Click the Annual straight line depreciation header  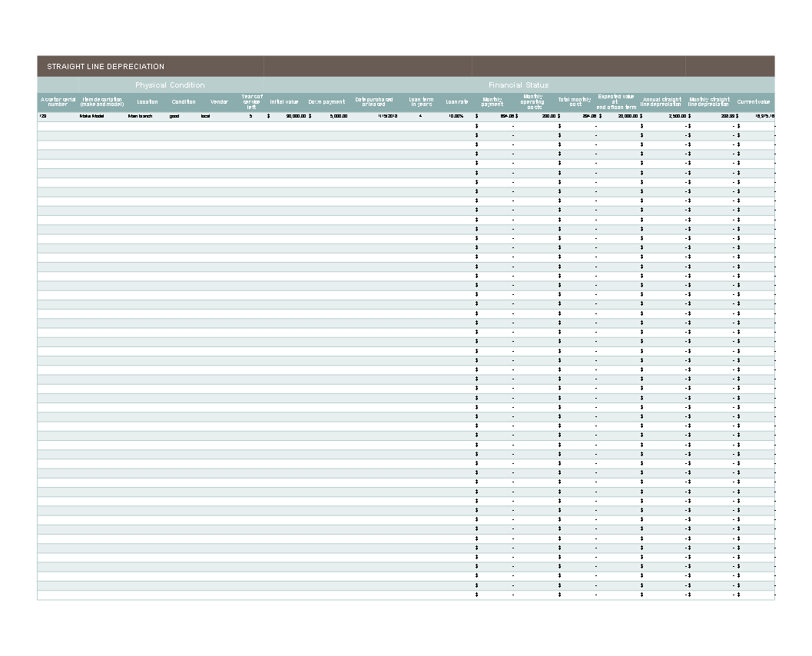(661, 102)
